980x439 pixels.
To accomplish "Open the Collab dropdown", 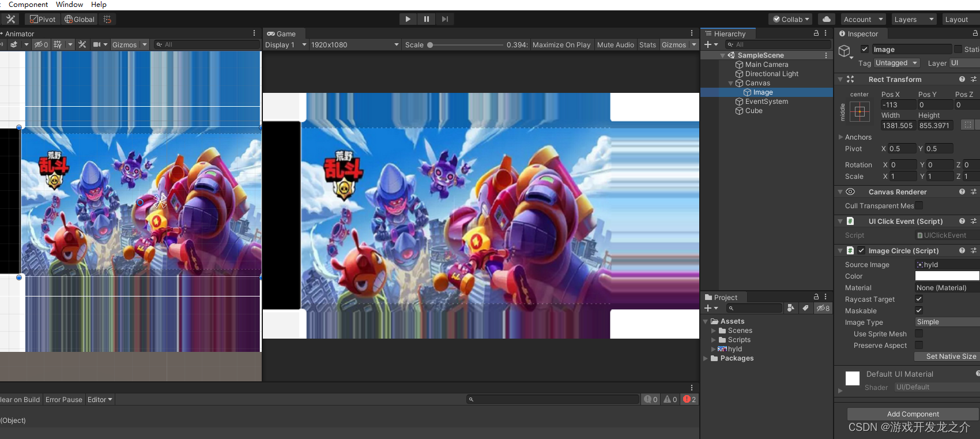I will point(791,19).
